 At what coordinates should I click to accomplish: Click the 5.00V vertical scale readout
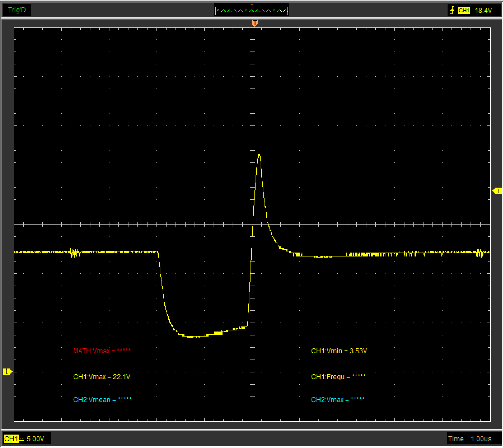point(36,439)
